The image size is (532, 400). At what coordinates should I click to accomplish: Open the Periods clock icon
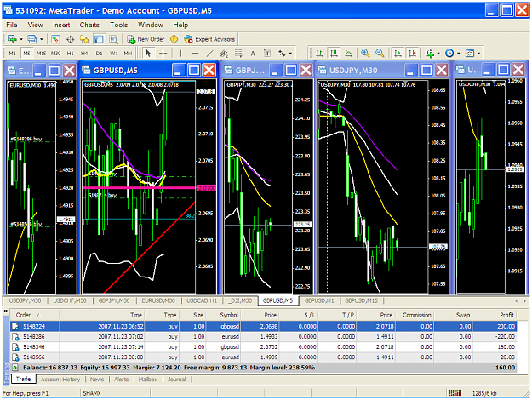[449, 53]
